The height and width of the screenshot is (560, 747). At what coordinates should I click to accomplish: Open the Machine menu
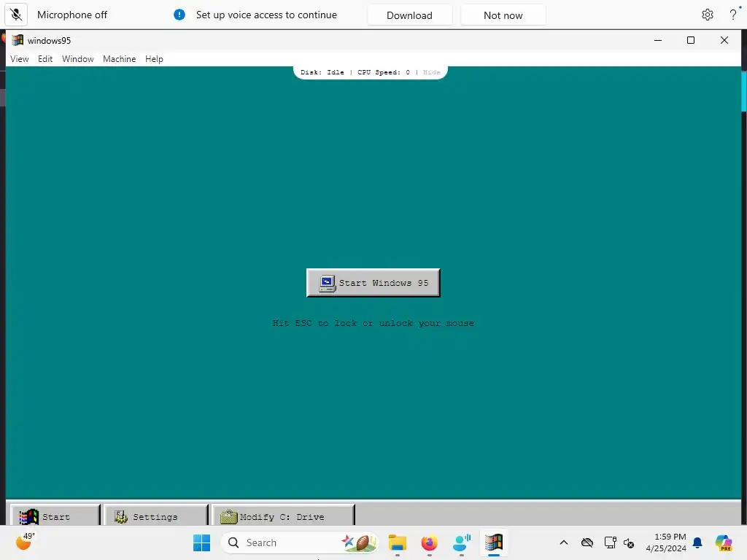point(119,59)
